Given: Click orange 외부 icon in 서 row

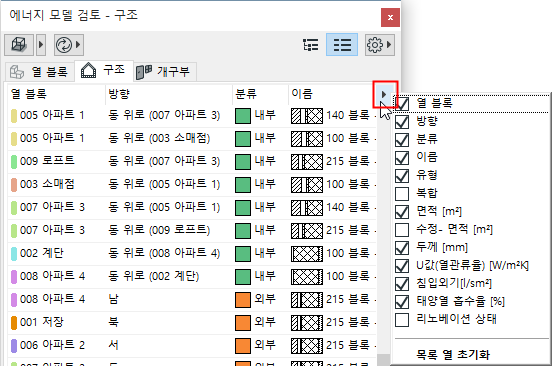Looking at the screenshot, I should pos(243,345).
